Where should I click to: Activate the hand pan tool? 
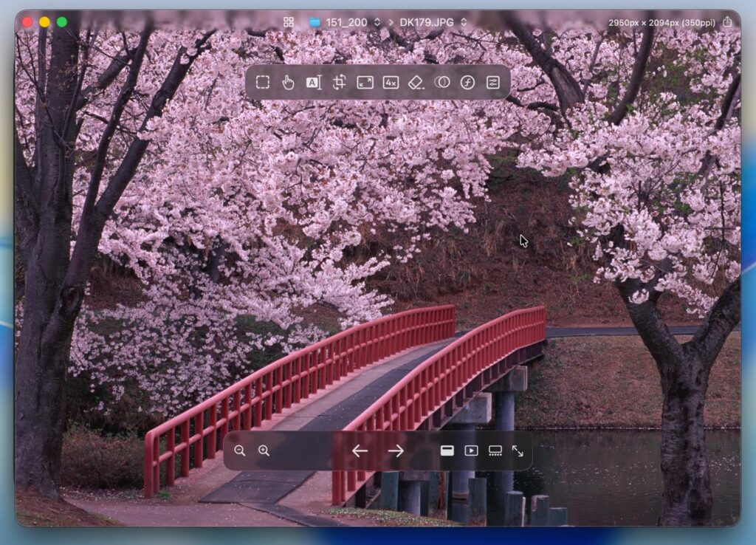(x=288, y=82)
